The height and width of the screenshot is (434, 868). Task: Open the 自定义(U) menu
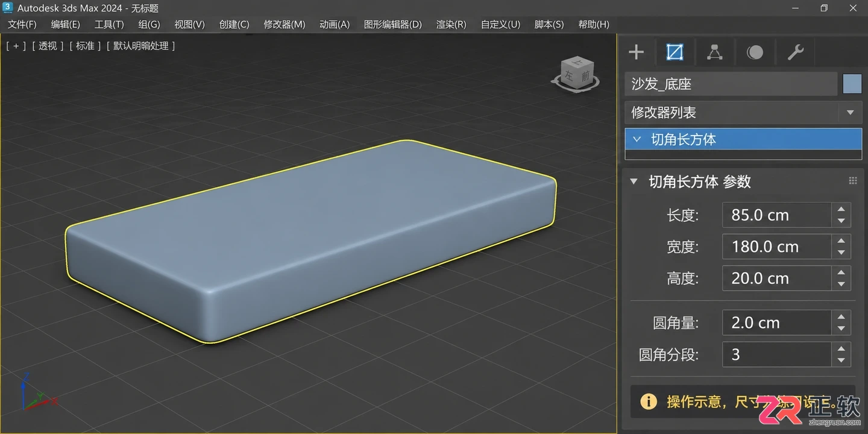[x=500, y=24]
